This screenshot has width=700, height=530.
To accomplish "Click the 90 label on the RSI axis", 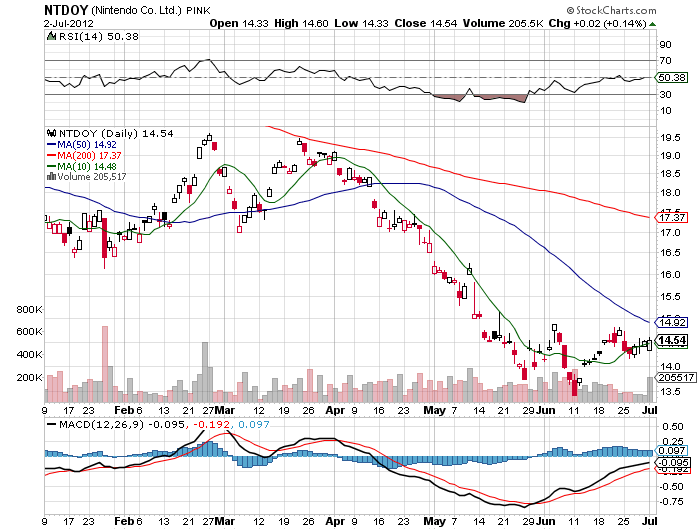I will [x=665, y=44].
